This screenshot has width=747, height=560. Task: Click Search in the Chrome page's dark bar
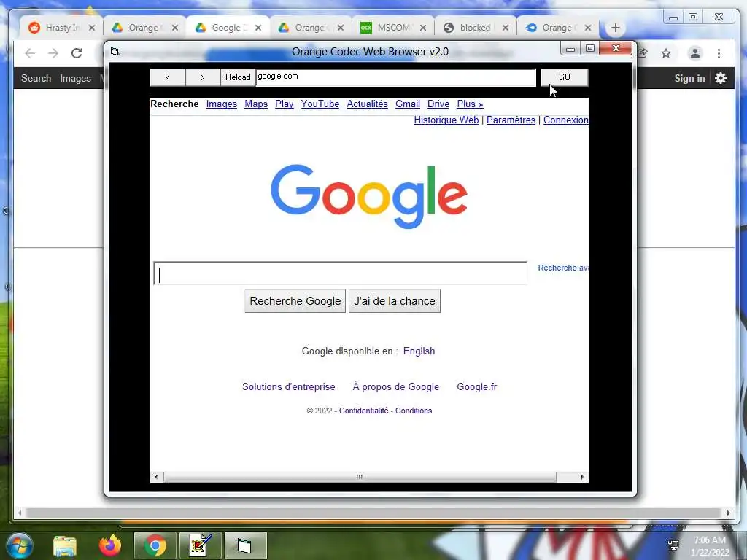36,78
